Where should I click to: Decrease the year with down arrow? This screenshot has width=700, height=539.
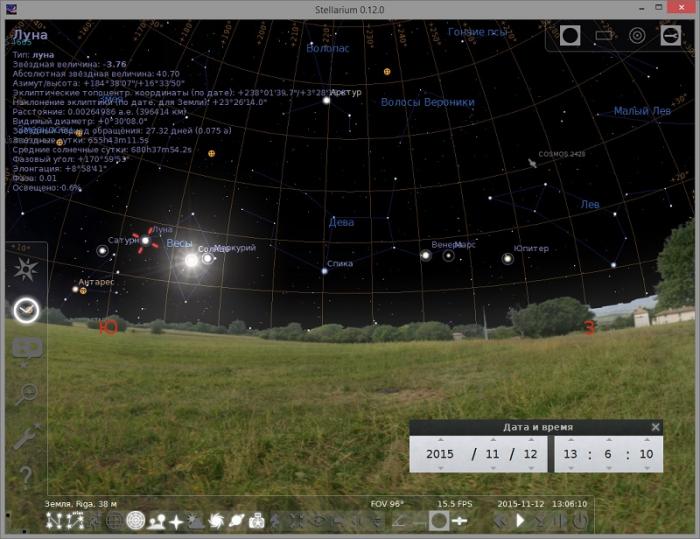click(440, 468)
